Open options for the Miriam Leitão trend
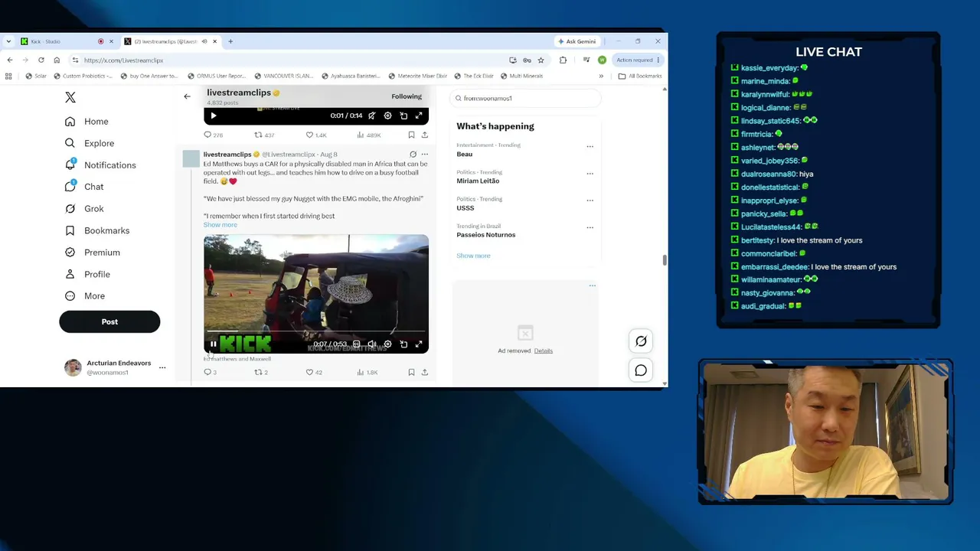Viewport: 980px width, 551px height. tap(590, 174)
